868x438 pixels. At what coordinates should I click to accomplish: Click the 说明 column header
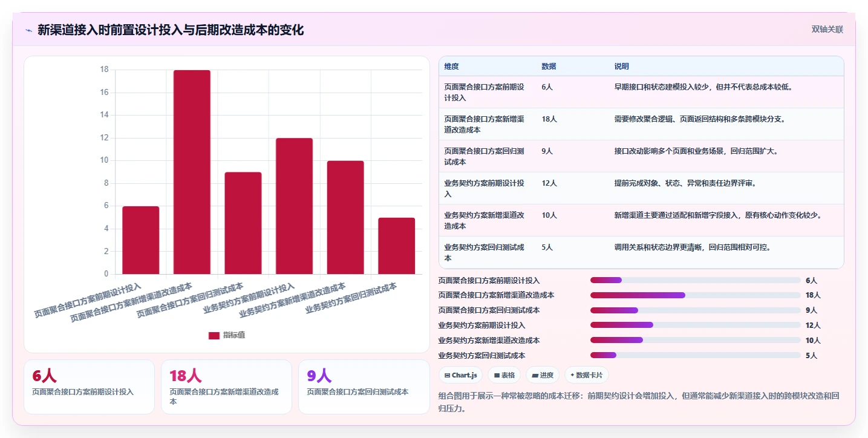pyautogui.click(x=622, y=67)
